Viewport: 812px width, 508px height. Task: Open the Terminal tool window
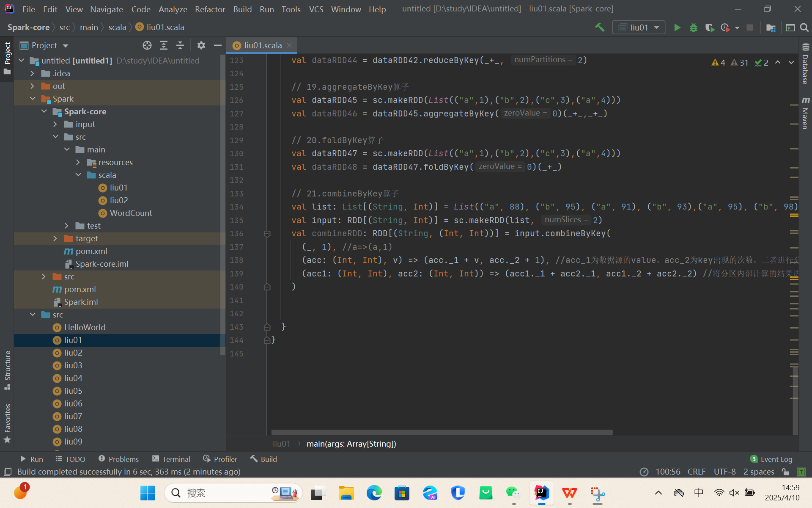[171, 459]
